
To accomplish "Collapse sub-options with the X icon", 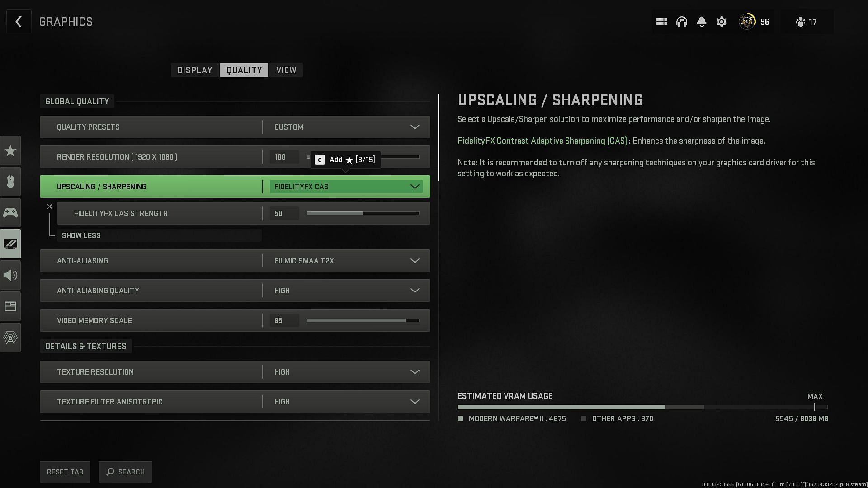I will pyautogui.click(x=50, y=206).
